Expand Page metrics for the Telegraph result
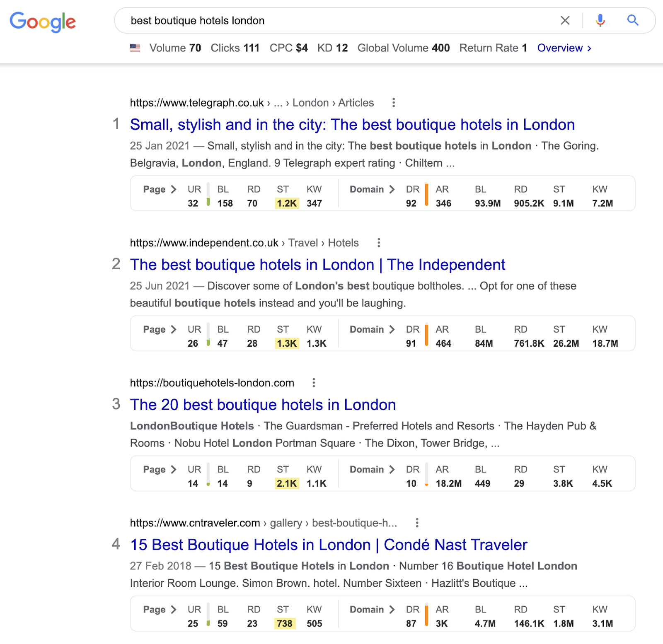 tap(160, 190)
